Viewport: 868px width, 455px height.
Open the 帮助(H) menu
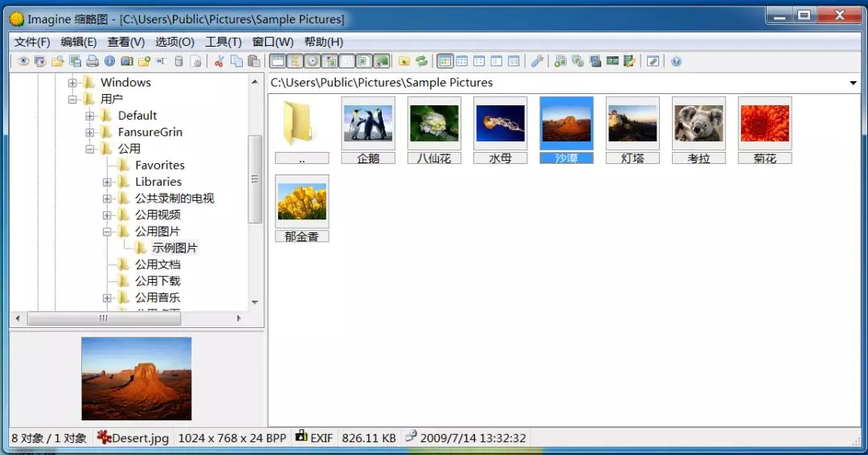click(324, 42)
